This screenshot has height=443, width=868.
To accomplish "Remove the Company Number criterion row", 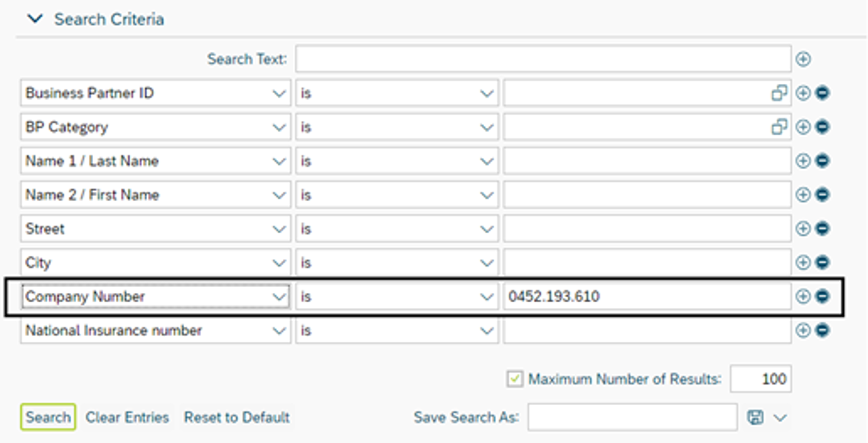I will point(822,296).
